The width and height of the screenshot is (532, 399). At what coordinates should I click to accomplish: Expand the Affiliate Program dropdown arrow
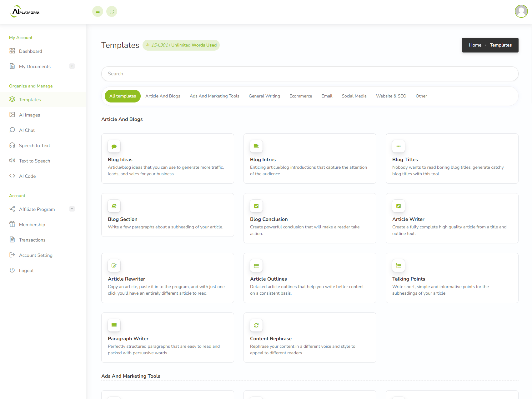[72, 209]
